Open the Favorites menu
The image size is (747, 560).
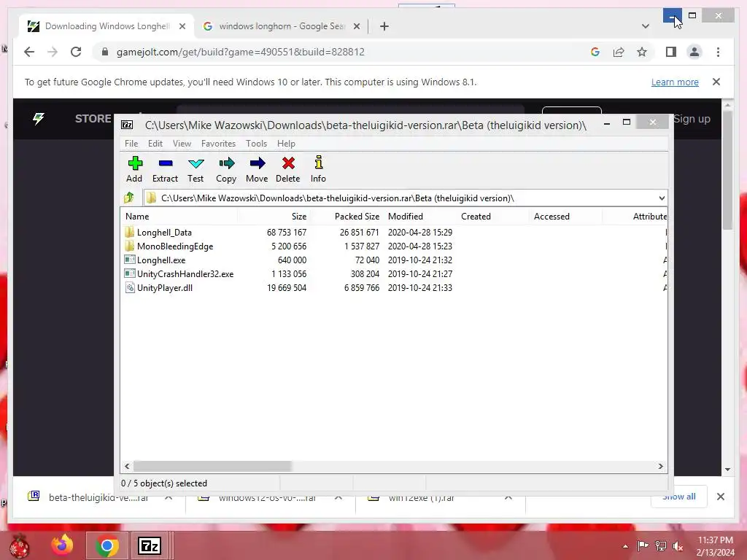(x=218, y=144)
